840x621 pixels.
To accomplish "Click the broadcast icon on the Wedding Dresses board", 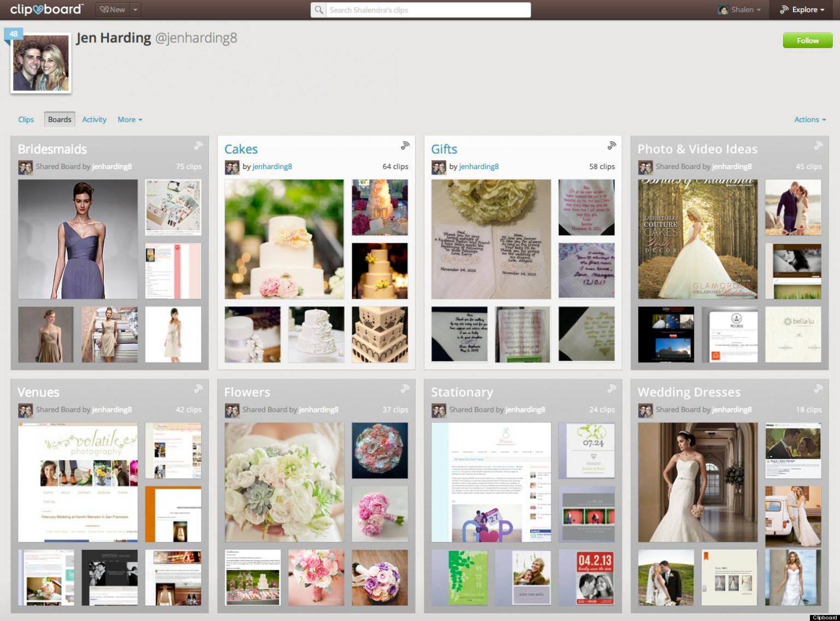I will click(x=819, y=388).
